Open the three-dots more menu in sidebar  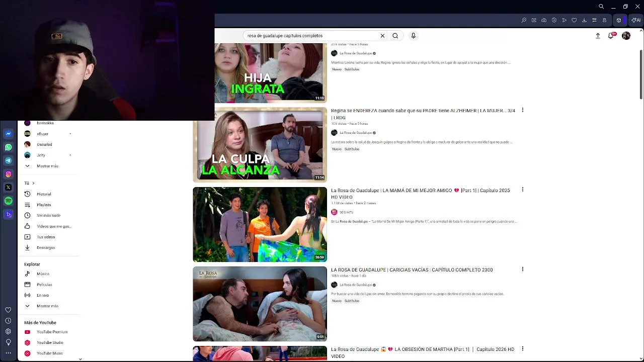8,353
